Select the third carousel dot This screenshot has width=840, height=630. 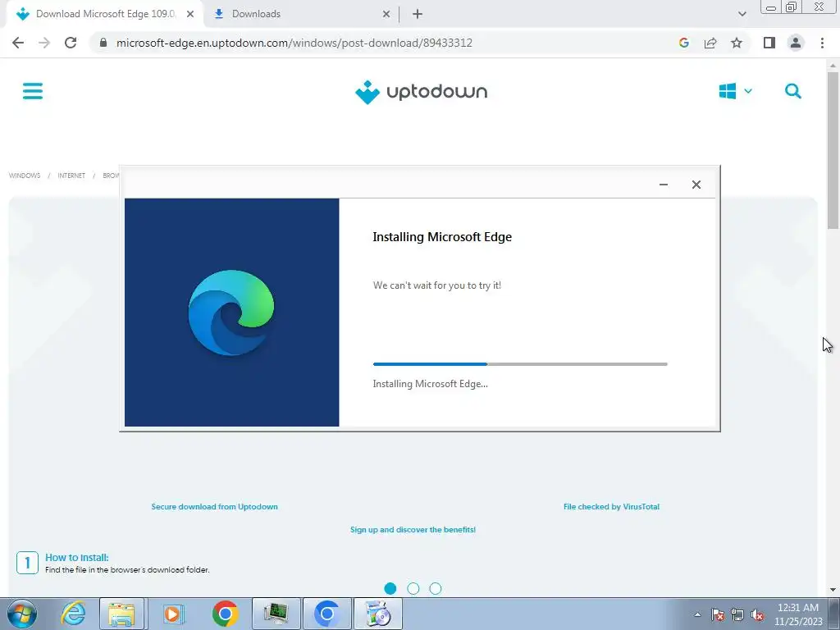[435, 588]
